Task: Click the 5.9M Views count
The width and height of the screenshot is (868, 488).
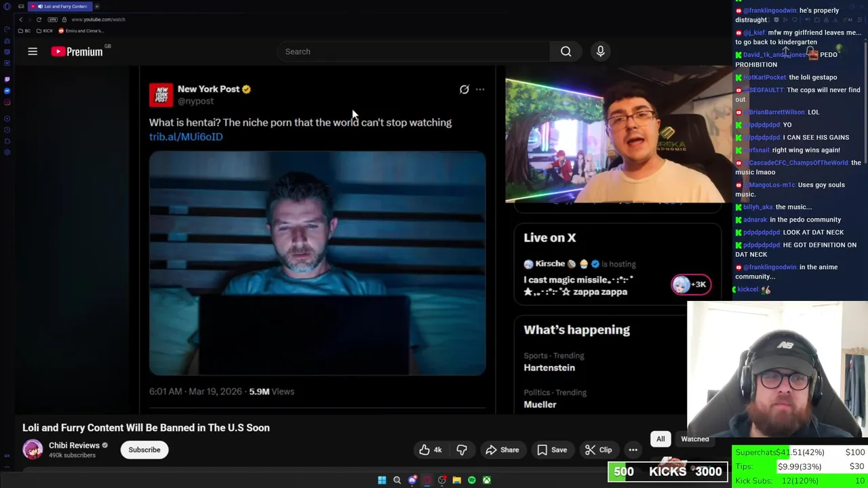Action: pos(271,391)
